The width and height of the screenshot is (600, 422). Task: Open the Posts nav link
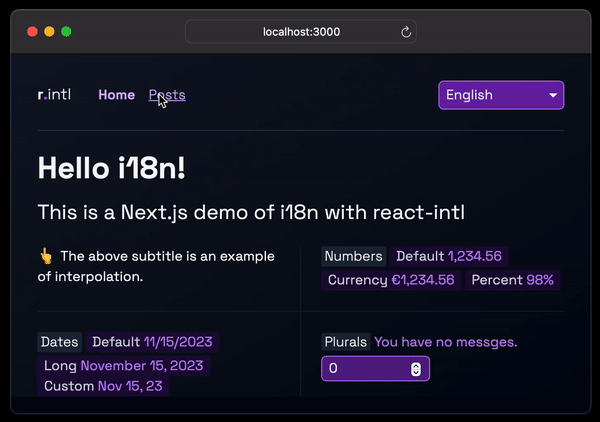coord(167,95)
